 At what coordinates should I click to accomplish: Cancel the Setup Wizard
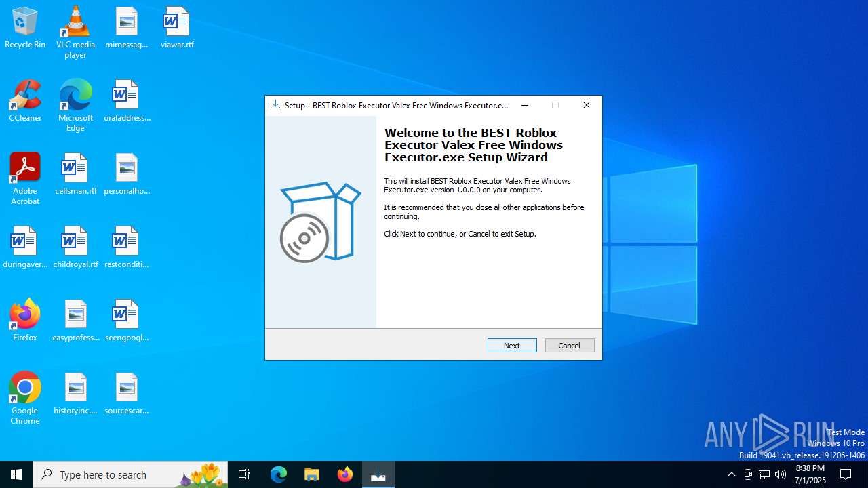click(x=570, y=345)
